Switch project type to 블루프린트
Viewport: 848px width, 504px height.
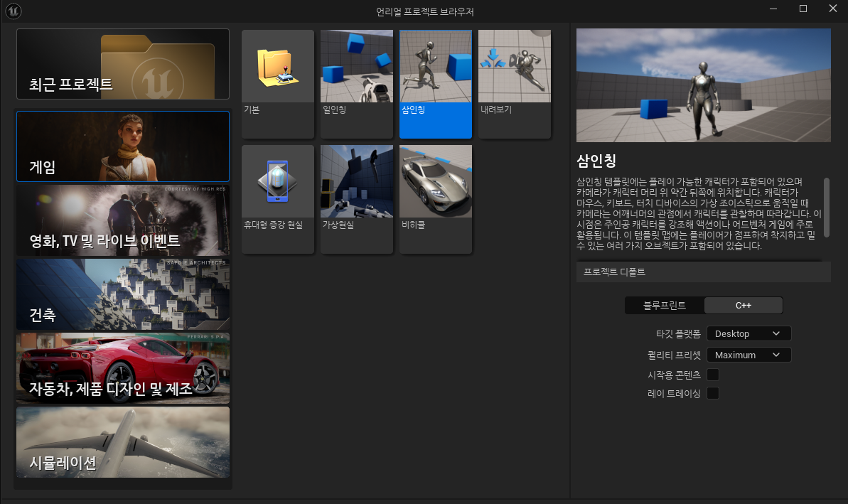click(x=665, y=306)
